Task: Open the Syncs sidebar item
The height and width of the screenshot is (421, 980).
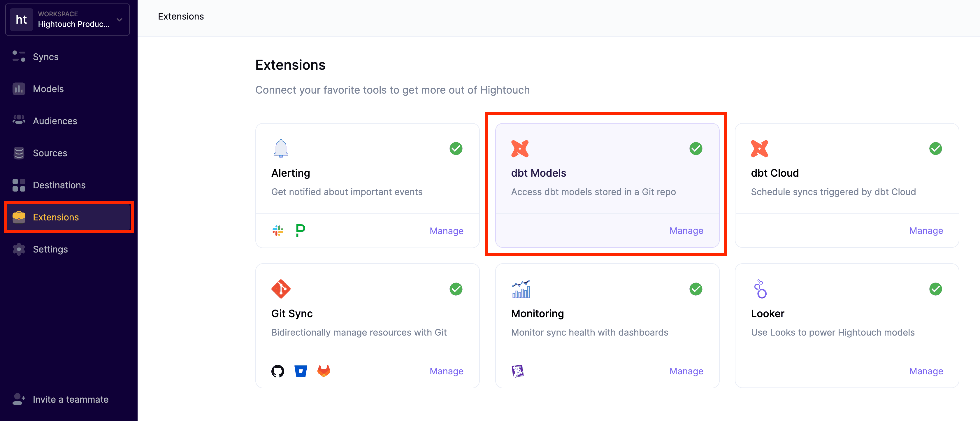Action: pyautogui.click(x=46, y=57)
